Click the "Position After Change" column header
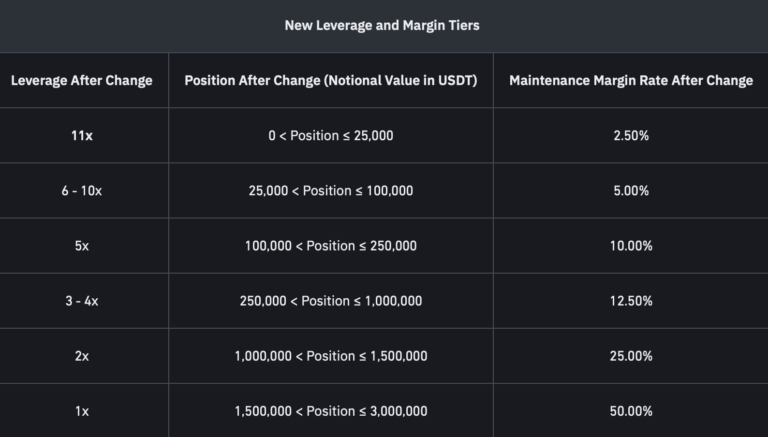Viewport: 768px width, 437px height. 331,80
